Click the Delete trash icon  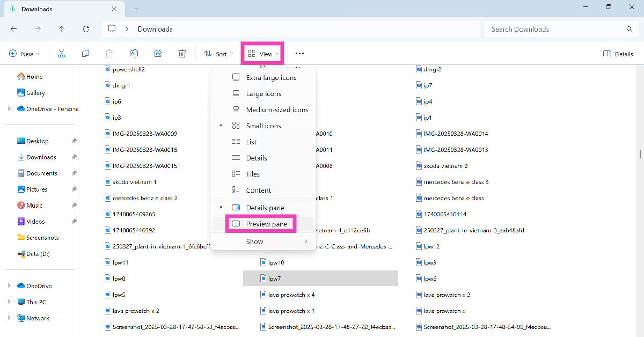point(182,54)
